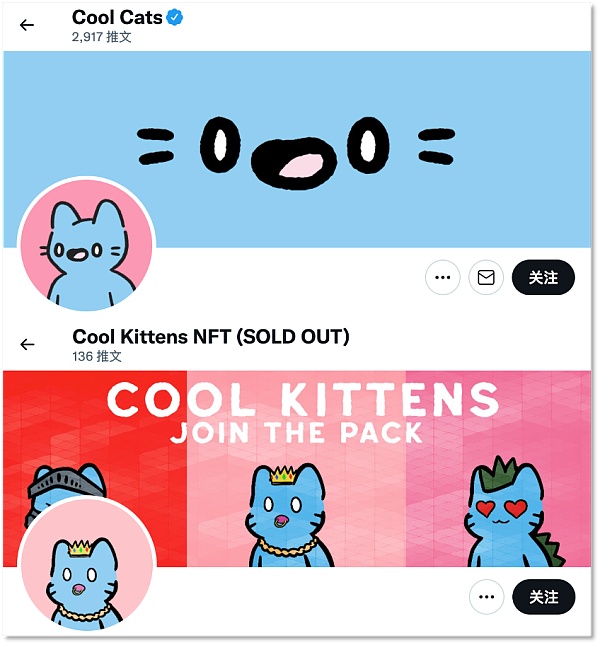The height and width of the screenshot is (645, 600).
Task: Follow the Cool Cats account
Action: click(543, 277)
